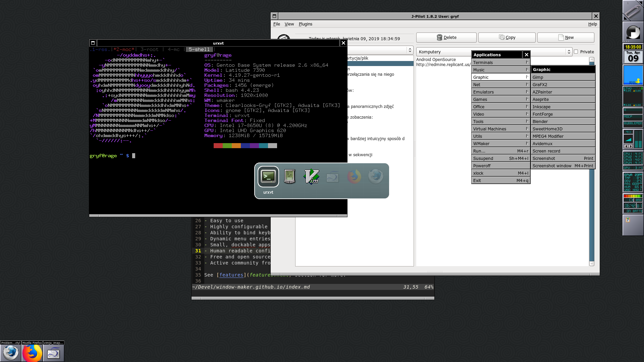Click Firefox icon in window switcher

pos(354,177)
